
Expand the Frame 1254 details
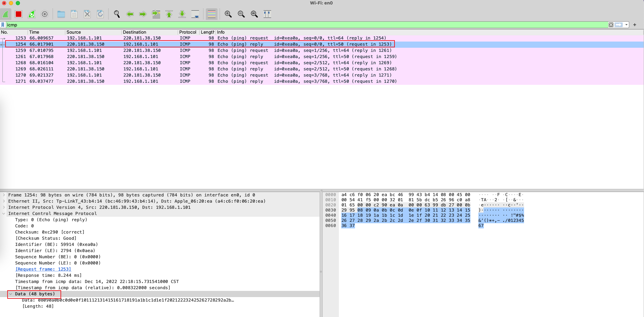click(x=4, y=195)
